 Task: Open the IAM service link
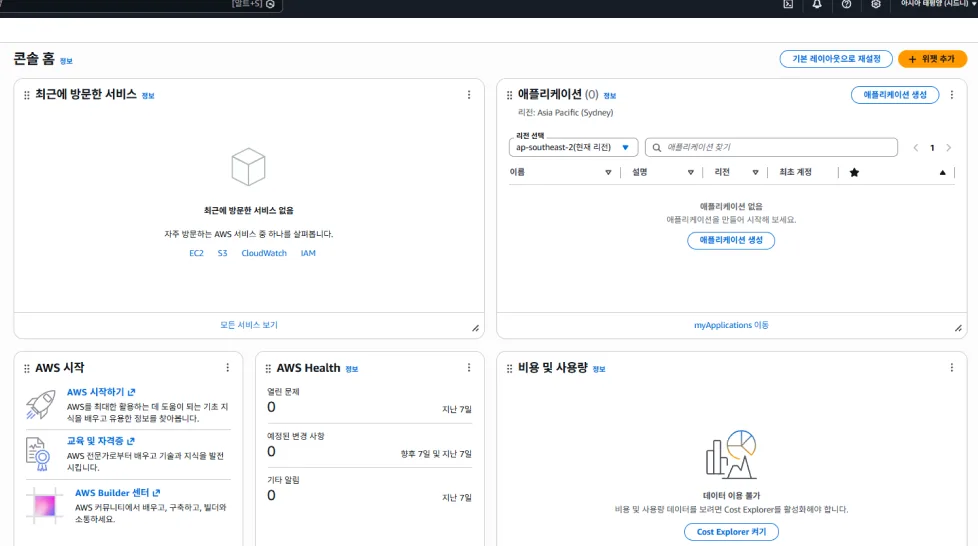308,253
